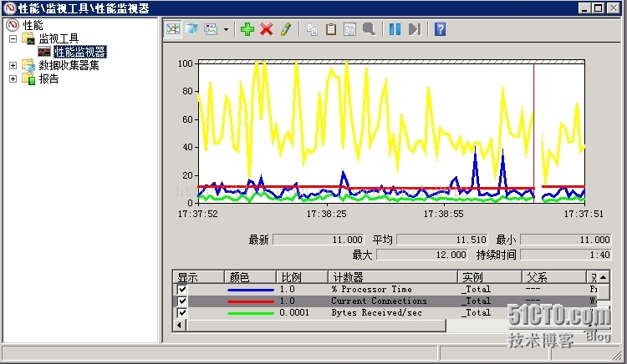Screen dimensions: 627x364
Task: Select the 监视工具 folder item
Action: (59, 38)
